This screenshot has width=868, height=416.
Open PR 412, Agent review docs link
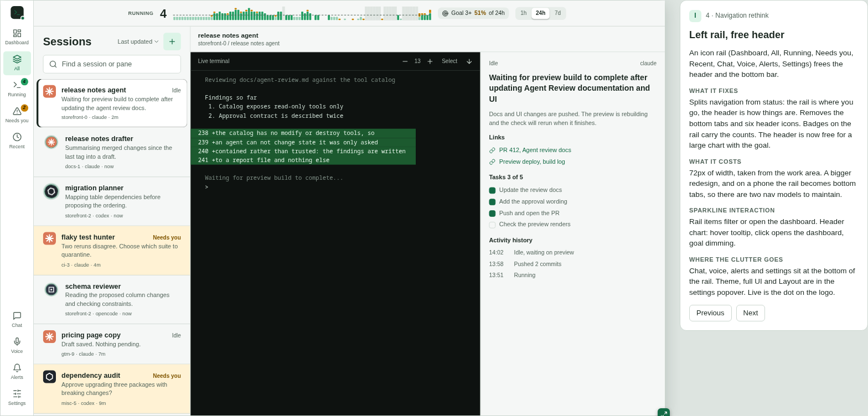click(x=535, y=150)
